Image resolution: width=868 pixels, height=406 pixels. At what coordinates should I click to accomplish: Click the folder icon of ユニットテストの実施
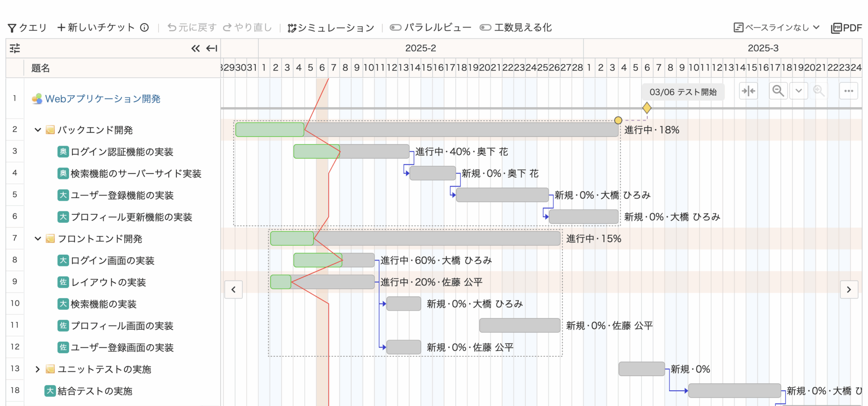click(50, 369)
